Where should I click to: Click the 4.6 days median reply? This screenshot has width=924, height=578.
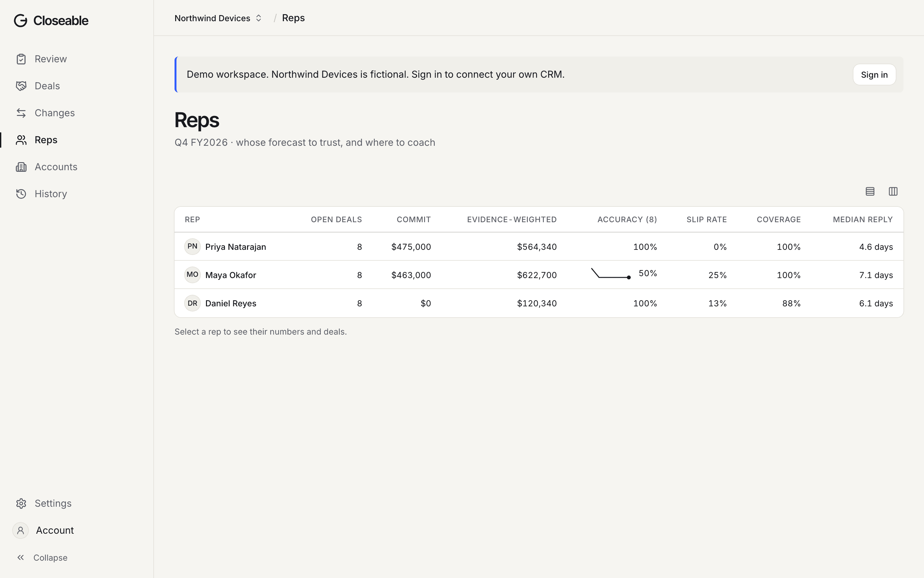[876, 247]
